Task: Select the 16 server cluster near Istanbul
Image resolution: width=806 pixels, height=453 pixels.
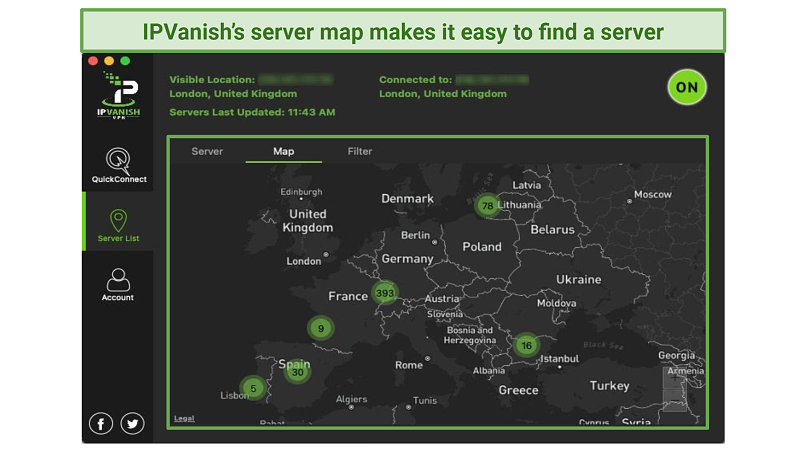Action: (526, 346)
